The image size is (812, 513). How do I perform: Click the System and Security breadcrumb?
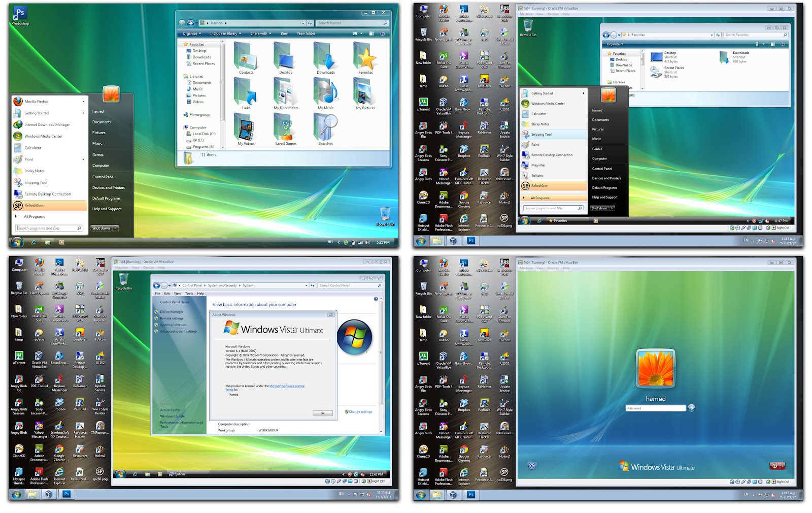coord(222,285)
